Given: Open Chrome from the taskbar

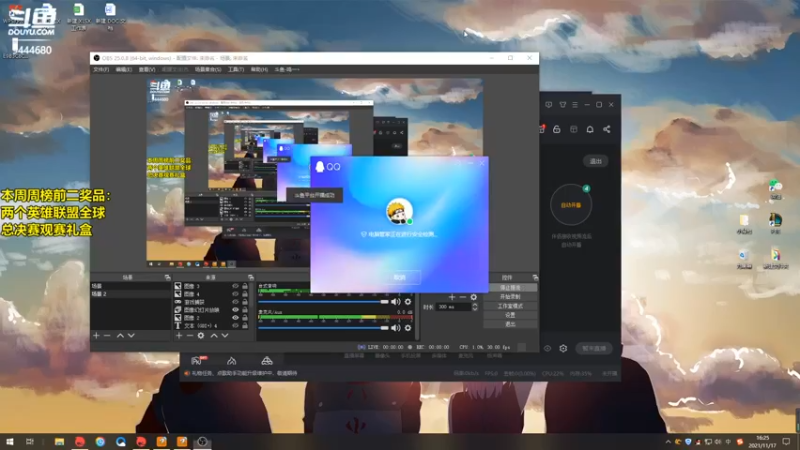Looking at the screenshot, I should coord(100,442).
